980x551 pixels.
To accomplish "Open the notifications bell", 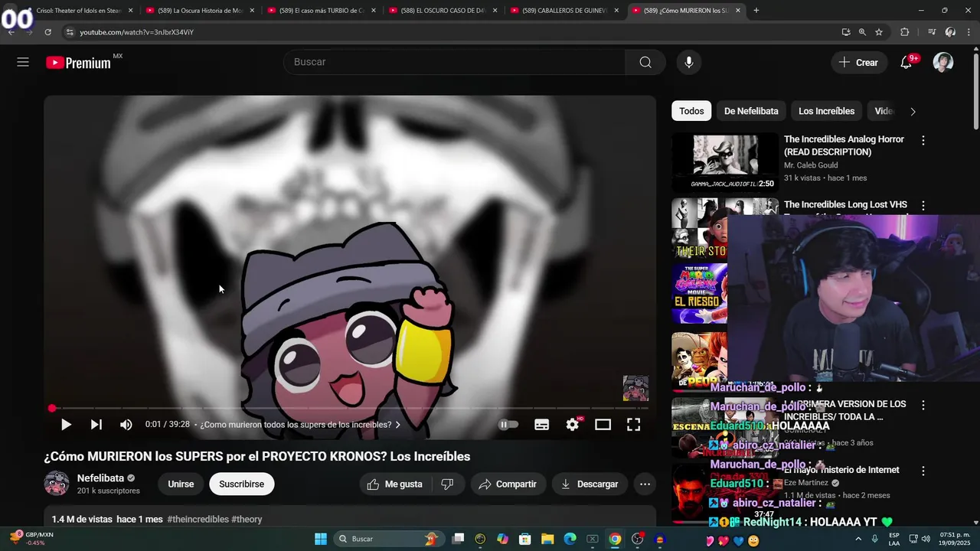I will [906, 63].
